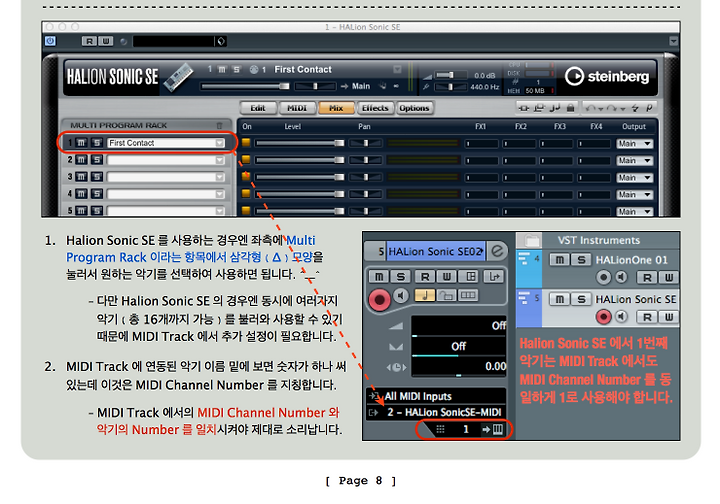
Task: Click the preset browser diamond icon
Action: pyautogui.click(x=221, y=41)
